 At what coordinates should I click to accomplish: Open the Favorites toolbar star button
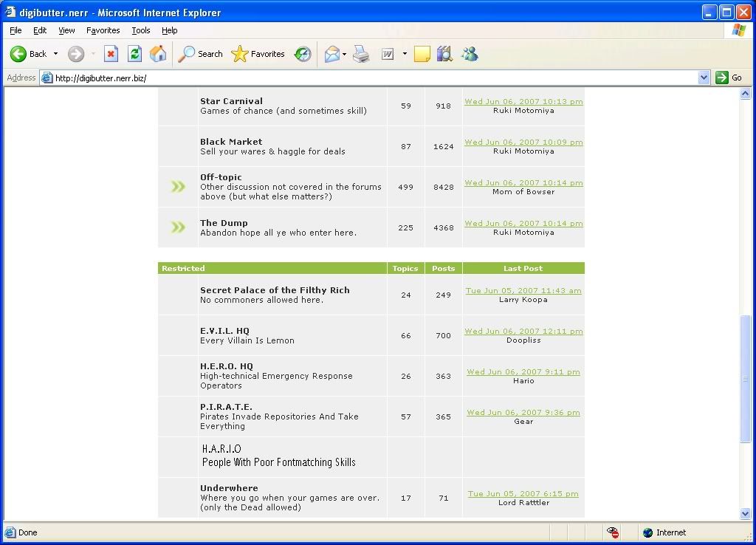tap(258, 54)
